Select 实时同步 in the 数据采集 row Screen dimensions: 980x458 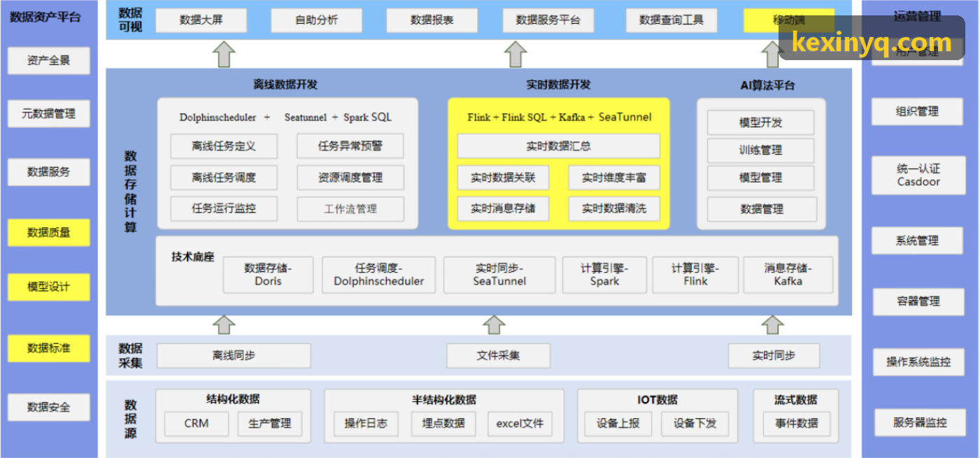pyautogui.click(x=774, y=355)
